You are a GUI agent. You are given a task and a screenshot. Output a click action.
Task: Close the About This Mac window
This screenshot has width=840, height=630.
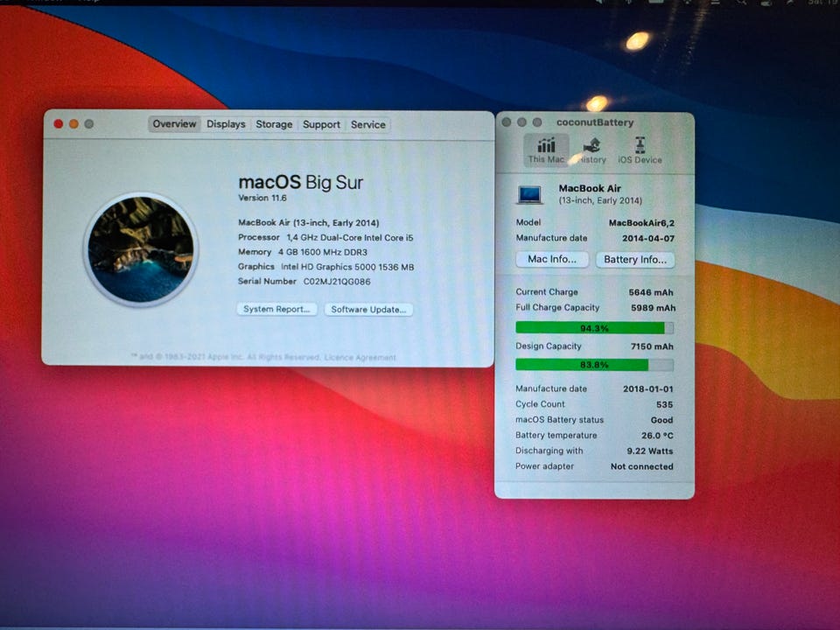(59, 123)
